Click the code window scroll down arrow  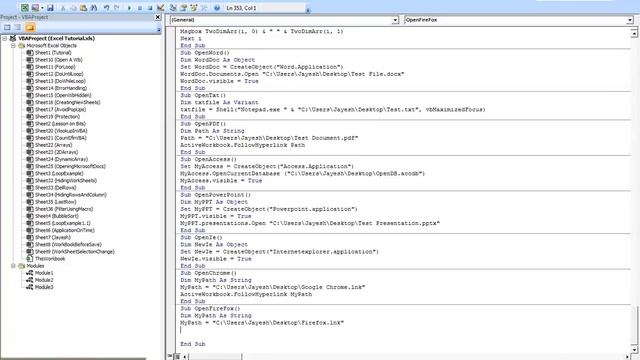pyautogui.click(x=634, y=349)
